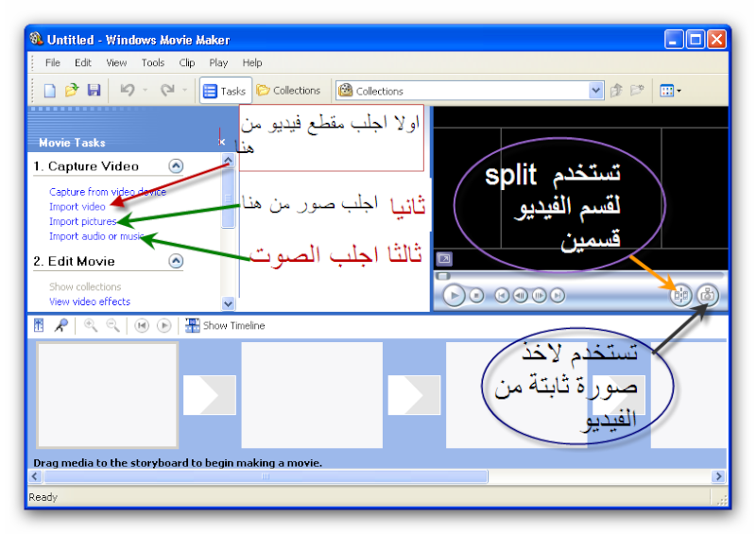Viewport: 756px width, 534px height.
Task: Open the Redo history dropdown arrow
Action: pyautogui.click(x=184, y=90)
